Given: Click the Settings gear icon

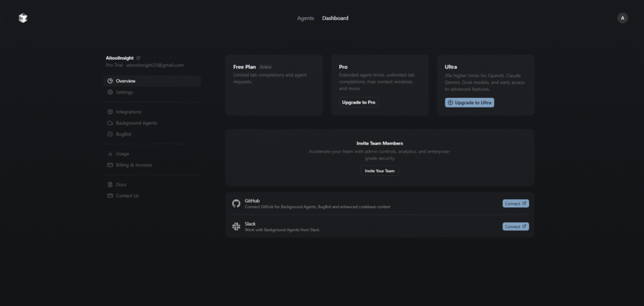Looking at the screenshot, I should pyautogui.click(x=110, y=92).
